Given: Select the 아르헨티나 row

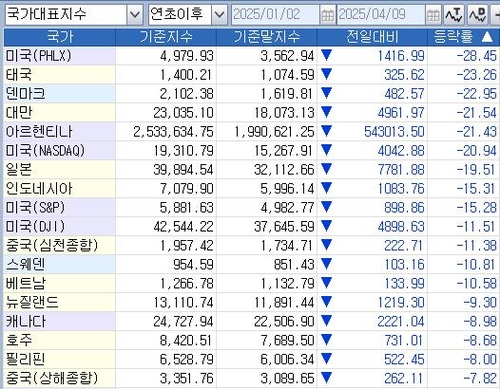Looking at the screenshot, I should tap(252, 132).
